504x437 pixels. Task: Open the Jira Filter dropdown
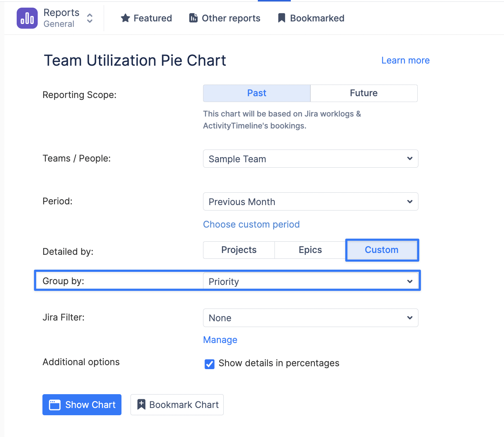(x=310, y=318)
